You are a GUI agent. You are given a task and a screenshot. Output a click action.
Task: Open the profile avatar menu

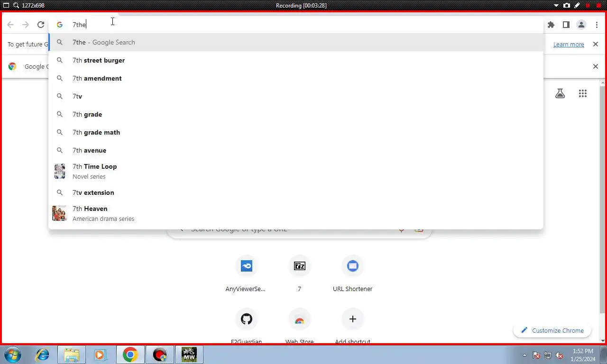[x=581, y=25]
